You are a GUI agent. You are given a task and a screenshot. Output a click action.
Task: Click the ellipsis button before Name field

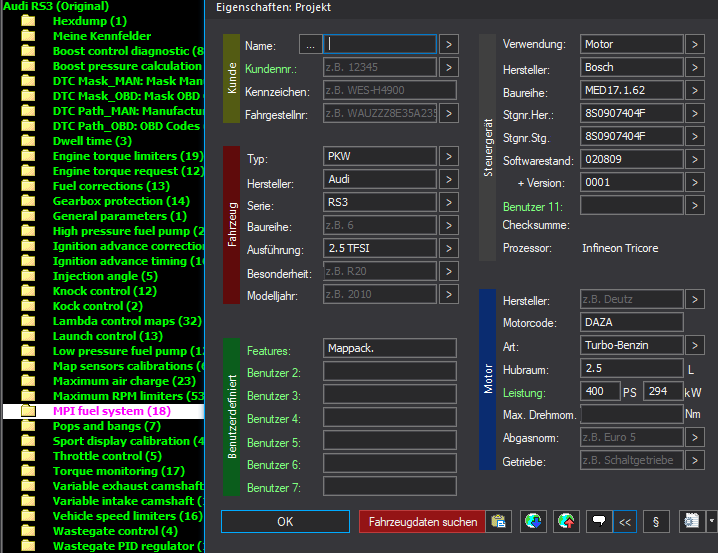[310, 44]
